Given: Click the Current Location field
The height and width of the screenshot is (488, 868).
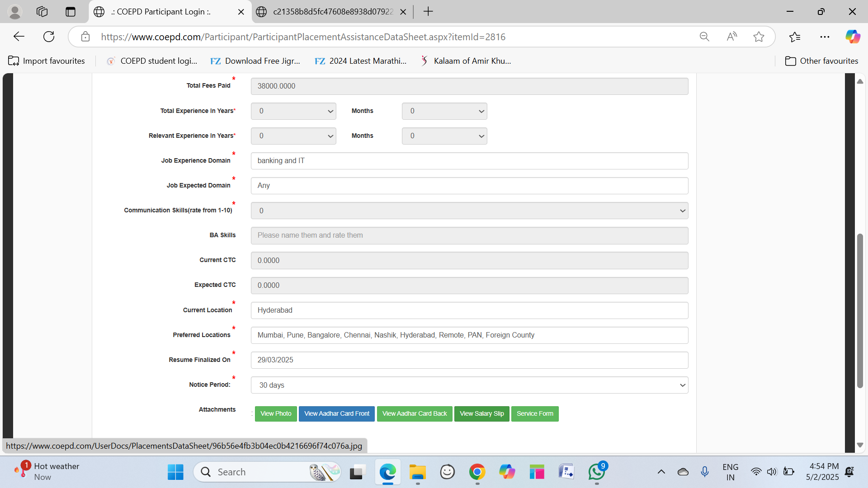Looking at the screenshot, I should (x=469, y=310).
